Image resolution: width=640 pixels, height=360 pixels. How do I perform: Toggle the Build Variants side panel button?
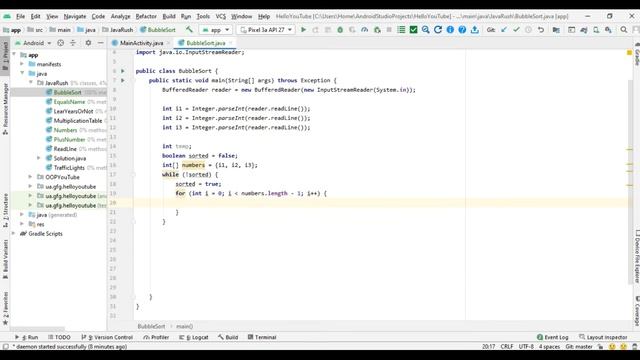(x=5, y=259)
